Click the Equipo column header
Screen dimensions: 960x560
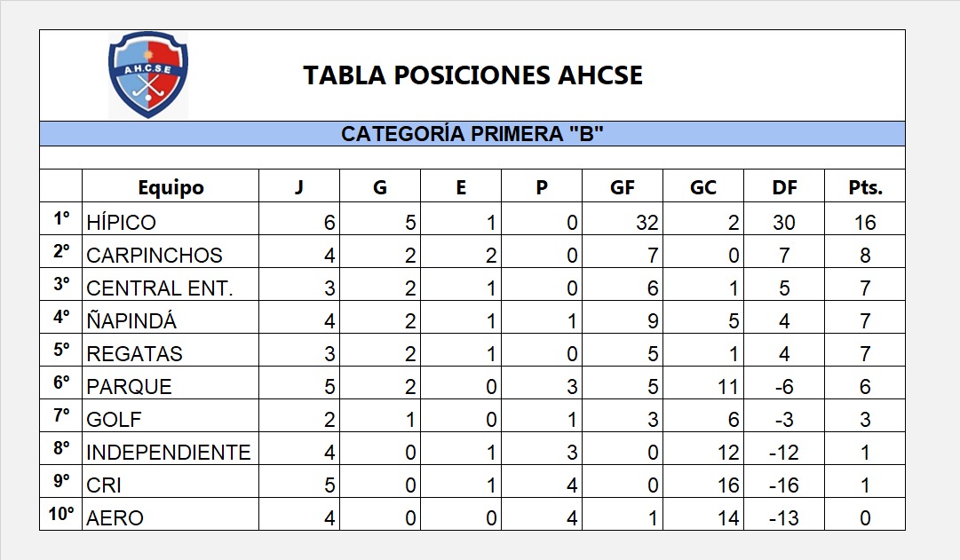click(x=171, y=187)
